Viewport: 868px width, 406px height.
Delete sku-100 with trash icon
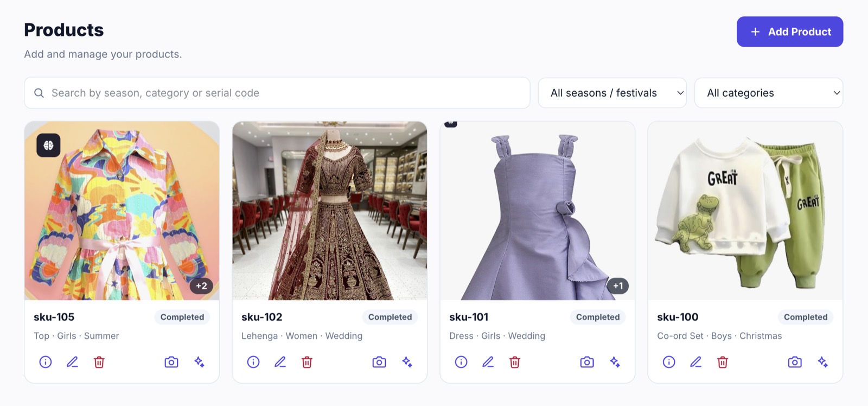723,362
